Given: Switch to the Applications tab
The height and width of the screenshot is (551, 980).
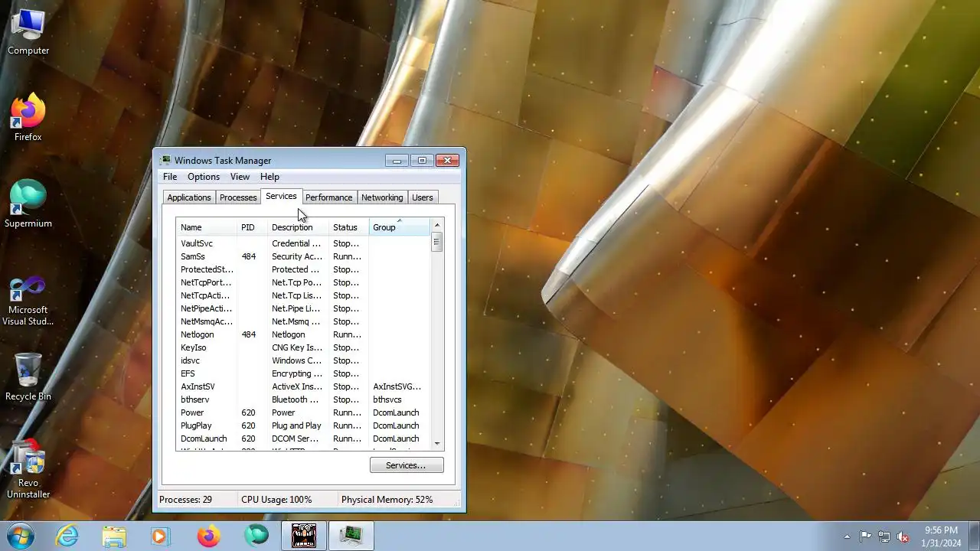Looking at the screenshot, I should click(x=189, y=197).
